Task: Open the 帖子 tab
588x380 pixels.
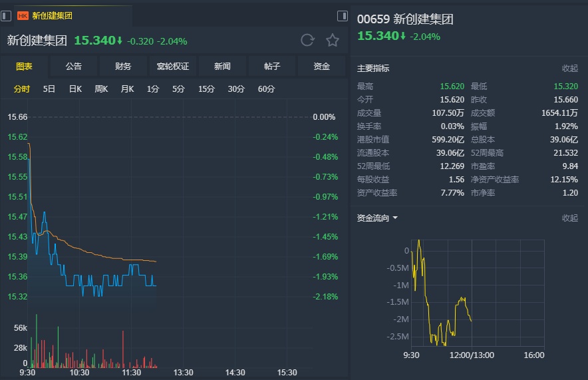Action: tap(272, 67)
